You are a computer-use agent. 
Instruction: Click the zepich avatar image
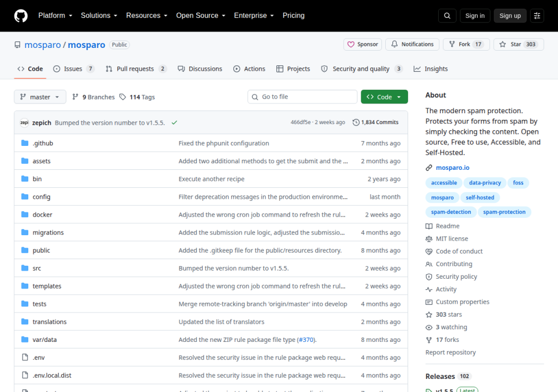[x=24, y=122]
